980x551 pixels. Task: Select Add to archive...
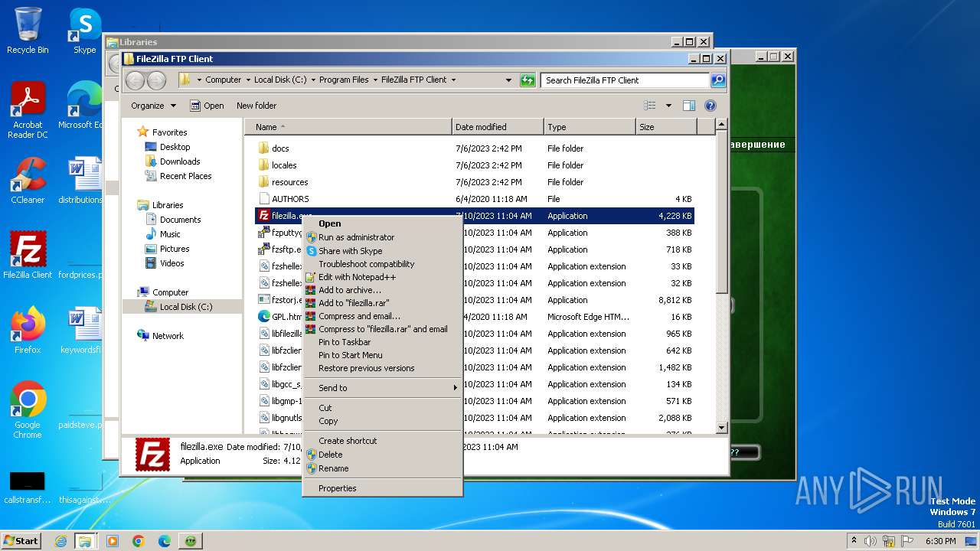[383, 290]
